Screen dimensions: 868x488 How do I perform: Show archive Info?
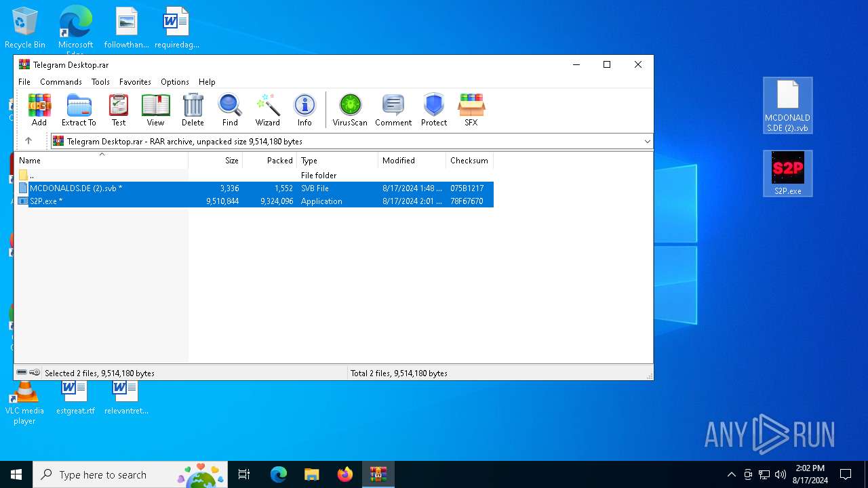click(x=304, y=110)
